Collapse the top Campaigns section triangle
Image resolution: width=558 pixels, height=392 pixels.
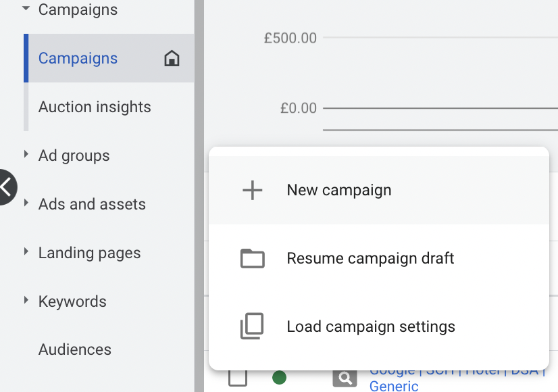(x=26, y=9)
